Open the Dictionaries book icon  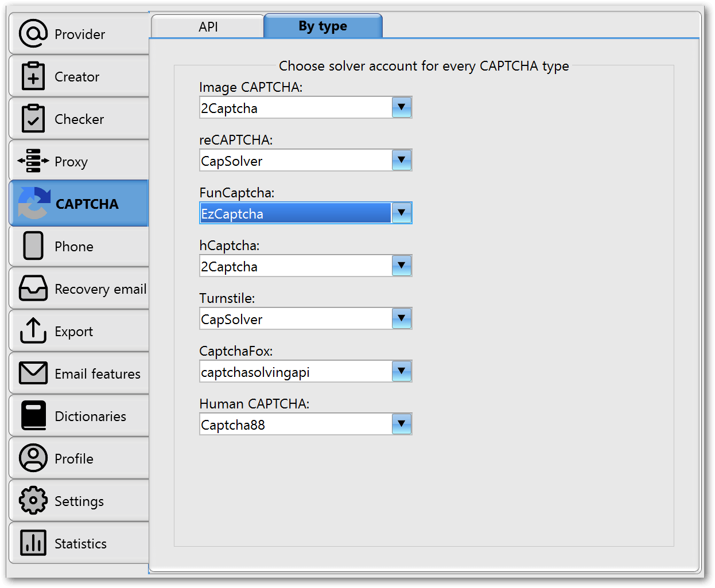pos(33,415)
